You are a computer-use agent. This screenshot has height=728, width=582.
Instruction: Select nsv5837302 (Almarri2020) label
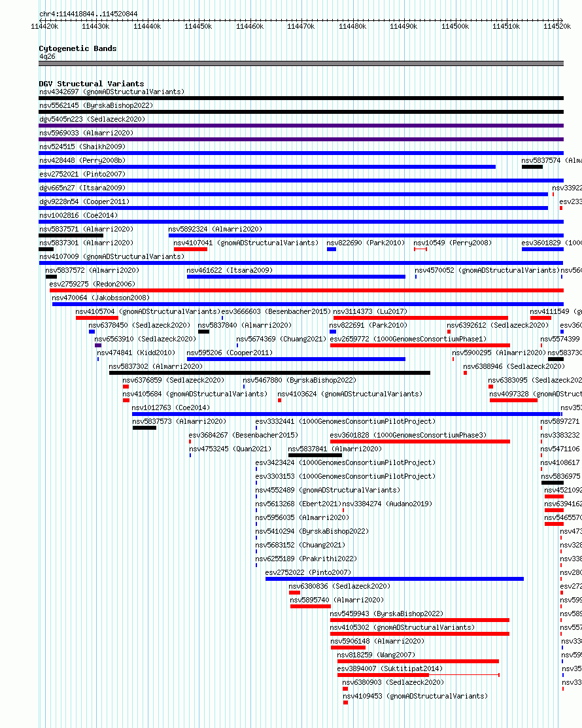[156, 367]
